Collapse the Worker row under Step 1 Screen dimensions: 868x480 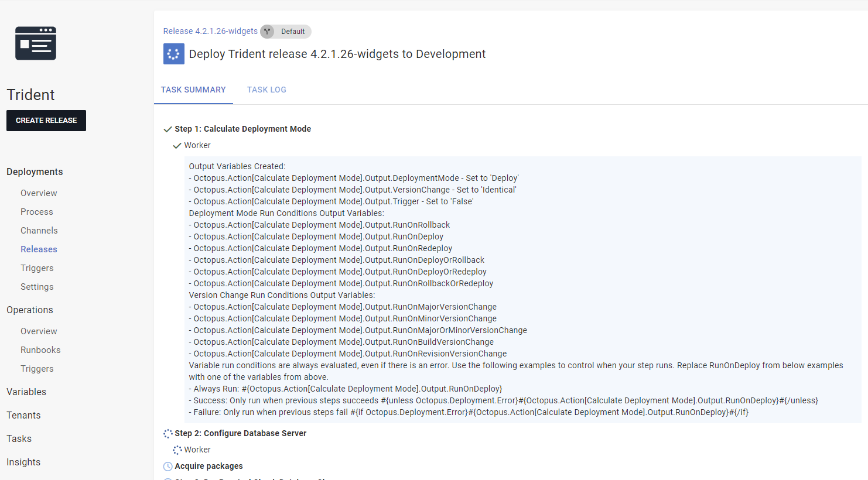pos(197,145)
